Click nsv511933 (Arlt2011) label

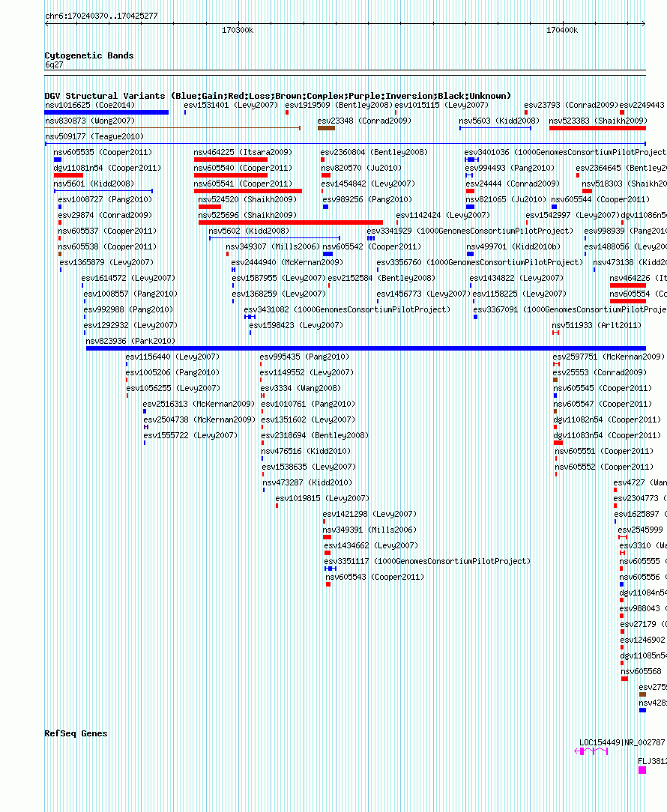[597, 325]
